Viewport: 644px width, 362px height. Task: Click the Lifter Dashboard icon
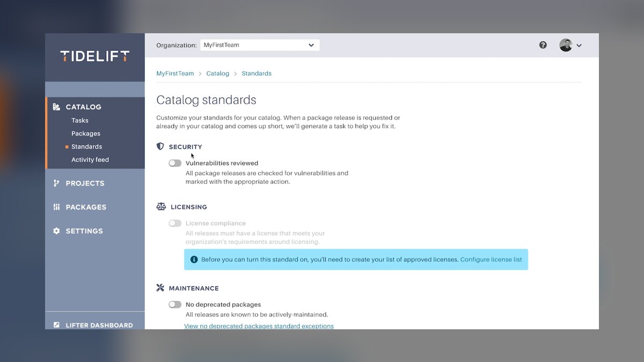[x=56, y=325]
